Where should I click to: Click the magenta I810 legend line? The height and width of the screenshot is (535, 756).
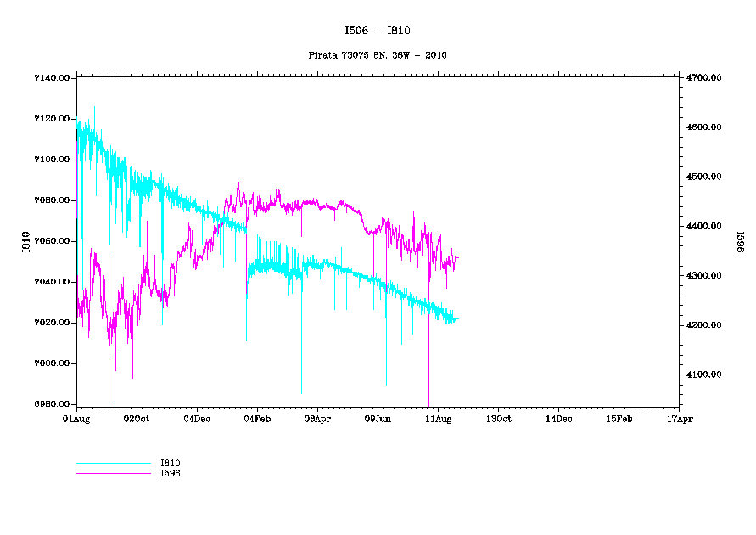(113, 464)
